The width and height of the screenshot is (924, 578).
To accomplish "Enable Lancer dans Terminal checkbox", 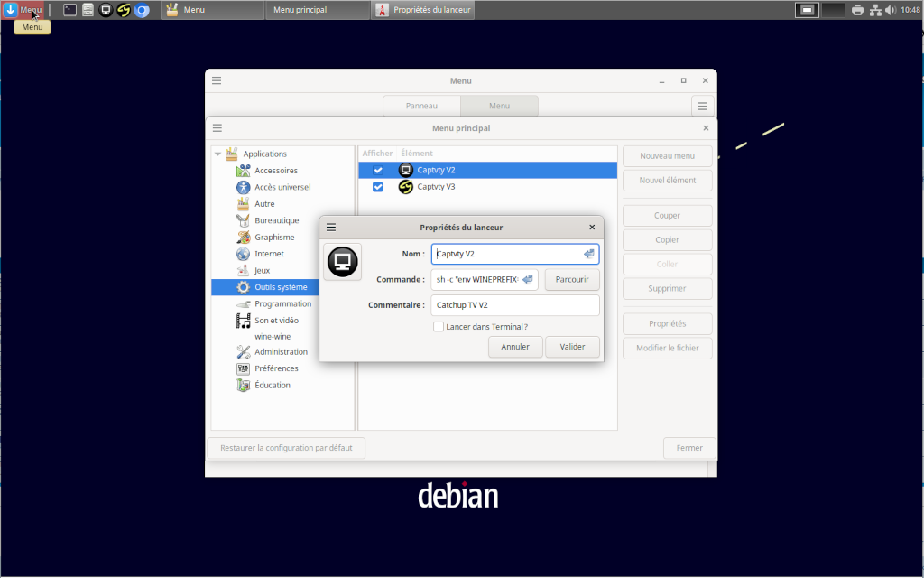I will pyautogui.click(x=439, y=327).
